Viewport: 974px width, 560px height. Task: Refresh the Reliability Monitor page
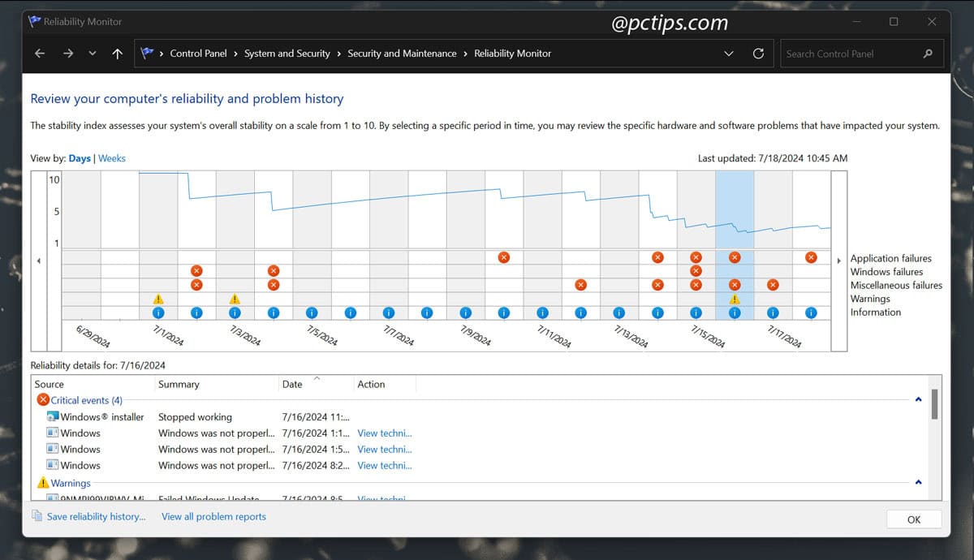(758, 54)
